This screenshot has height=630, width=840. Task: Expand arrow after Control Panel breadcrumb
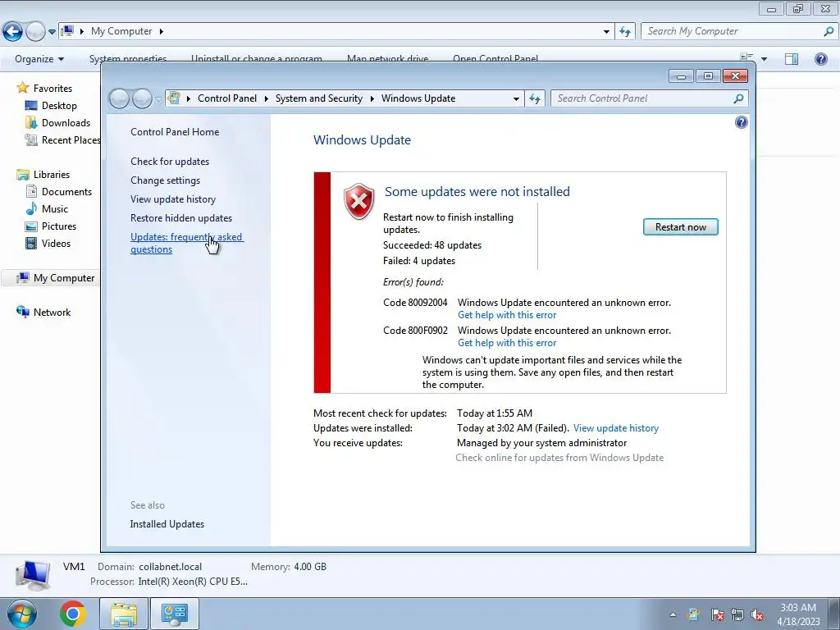[x=267, y=98]
